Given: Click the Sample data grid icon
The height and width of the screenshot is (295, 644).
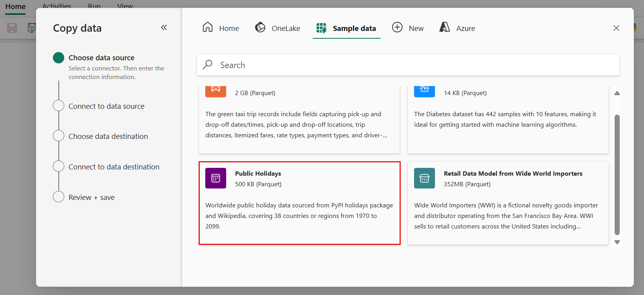Looking at the screenshot, I should [x=321, y=28].
